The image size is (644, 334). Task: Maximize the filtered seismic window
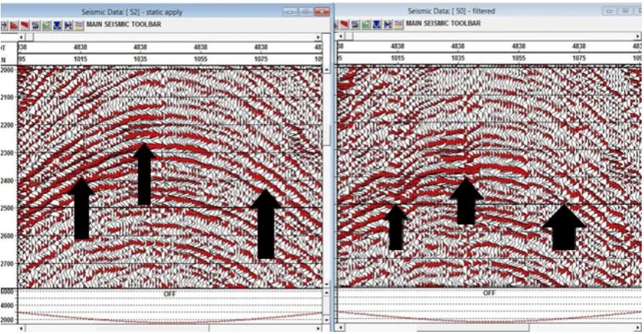625,11
